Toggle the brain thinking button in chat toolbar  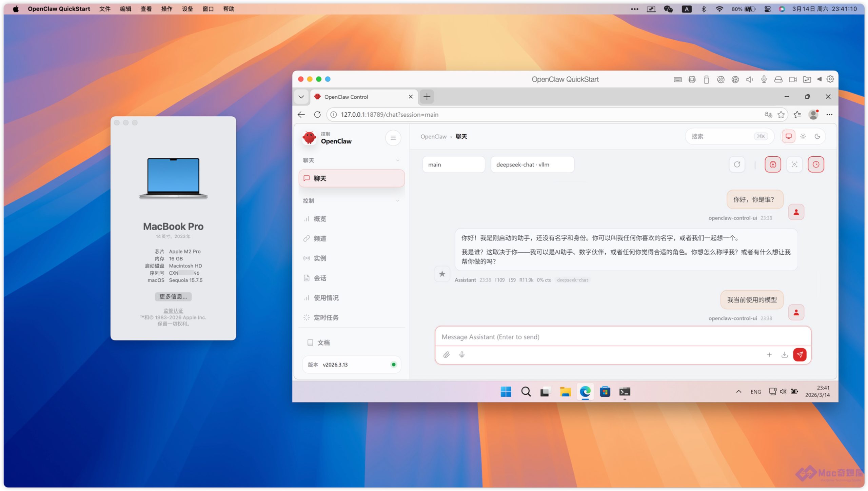[772, 164]
